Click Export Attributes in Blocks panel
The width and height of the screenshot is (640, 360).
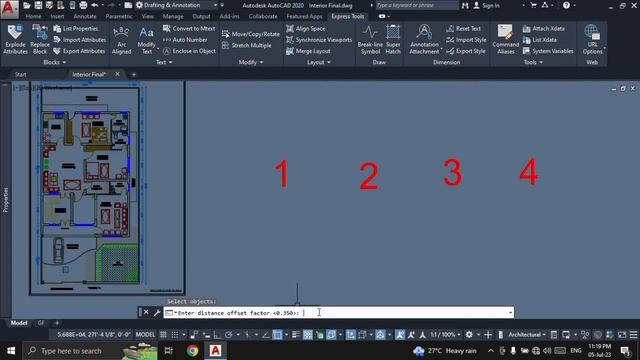[x=80, y=51]
